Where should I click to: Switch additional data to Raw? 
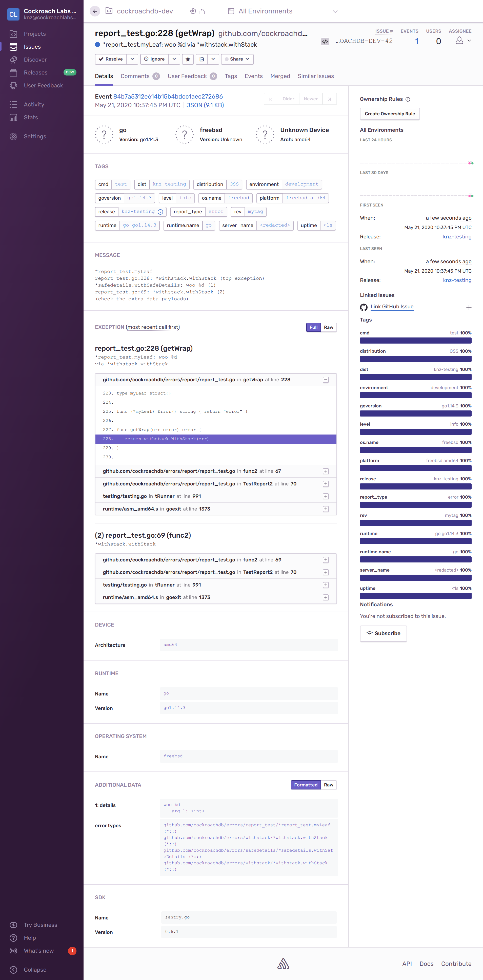pyautogui.click(x=329, y=785)
